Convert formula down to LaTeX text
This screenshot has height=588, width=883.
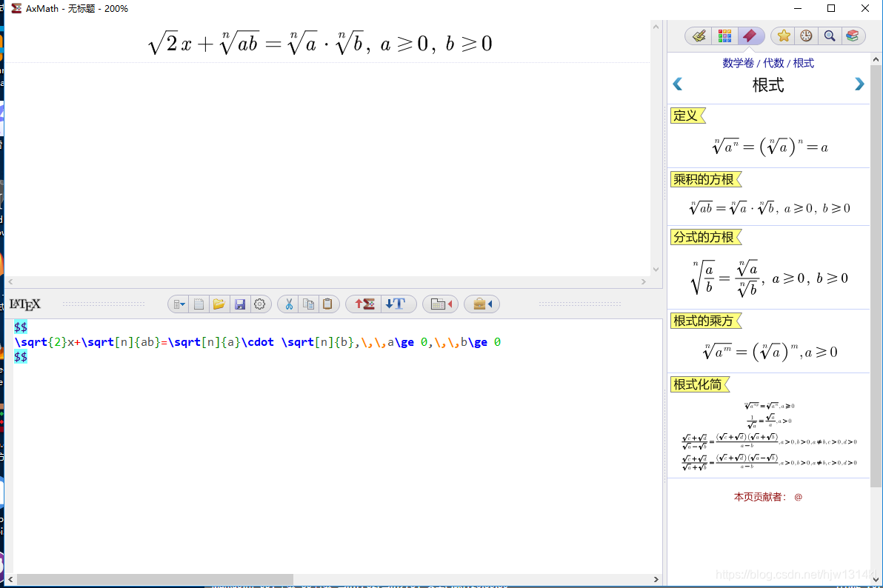pos(396,304)
